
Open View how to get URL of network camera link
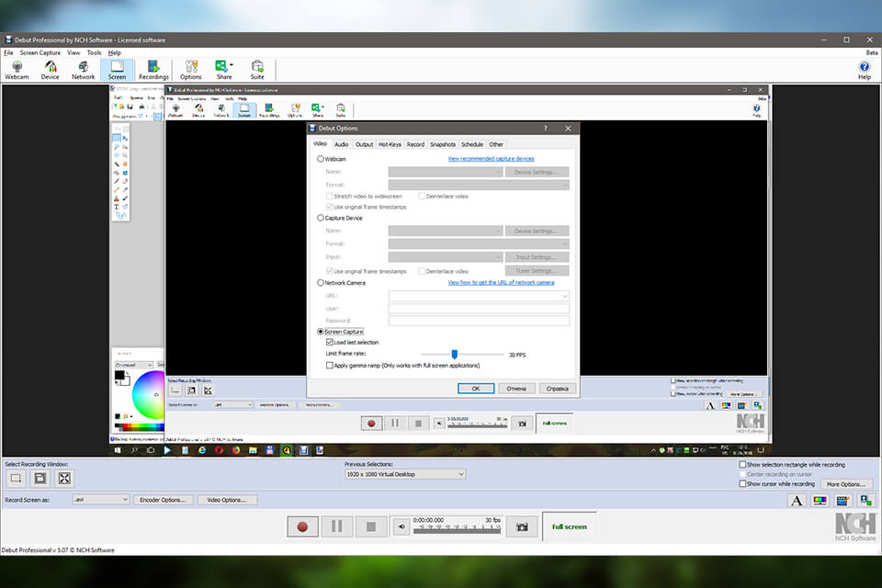tap(502, 282)
